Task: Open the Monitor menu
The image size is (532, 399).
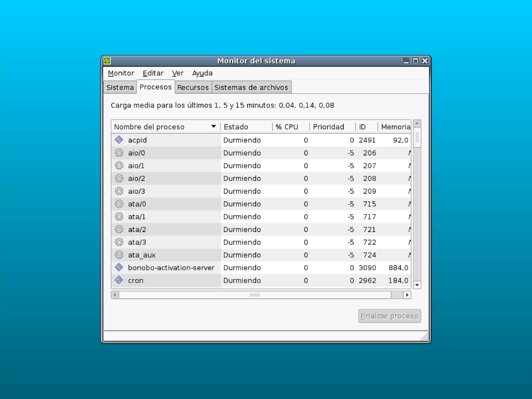Action: (x=121, y=73)
